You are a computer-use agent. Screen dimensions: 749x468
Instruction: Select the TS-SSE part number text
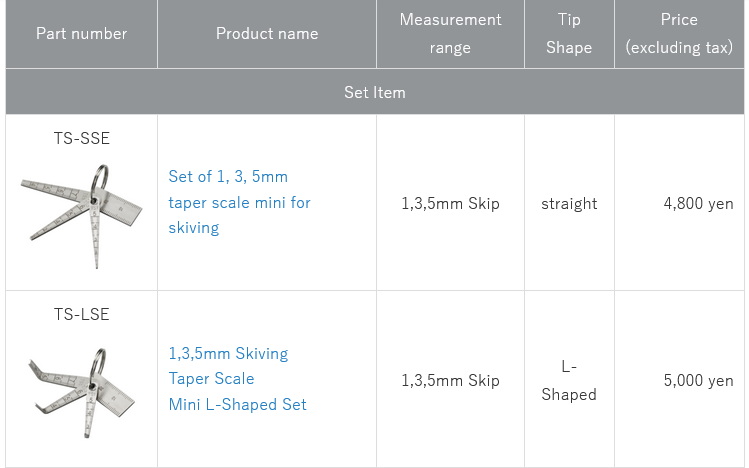coord(81,138)
